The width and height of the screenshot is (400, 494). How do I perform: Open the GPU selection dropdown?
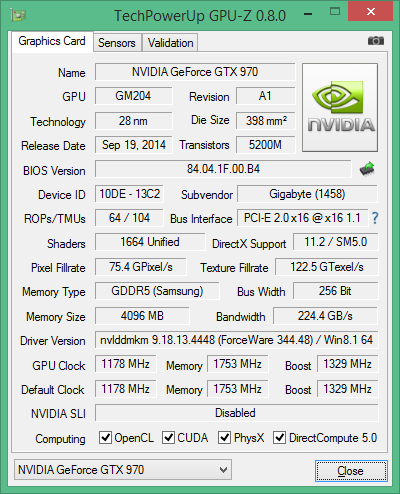point(123,470)
